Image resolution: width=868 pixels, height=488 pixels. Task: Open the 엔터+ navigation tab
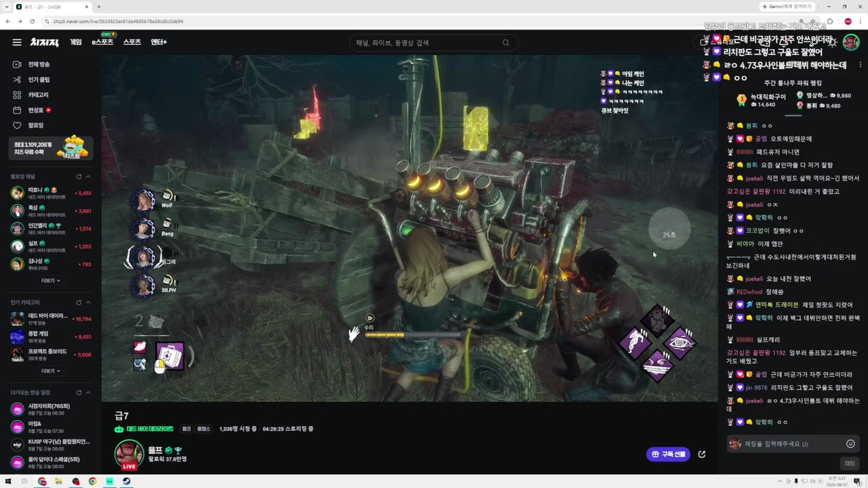[159, 42]
